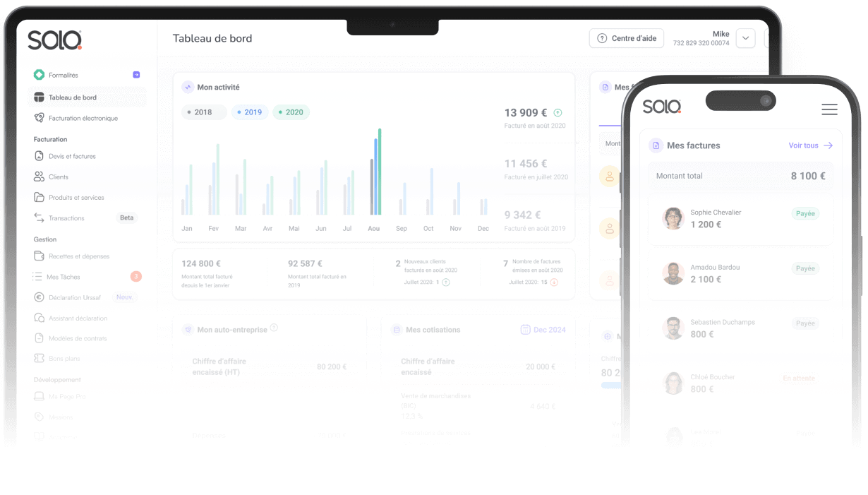Toggle the 2020 year filter chip

click(291, 112)
